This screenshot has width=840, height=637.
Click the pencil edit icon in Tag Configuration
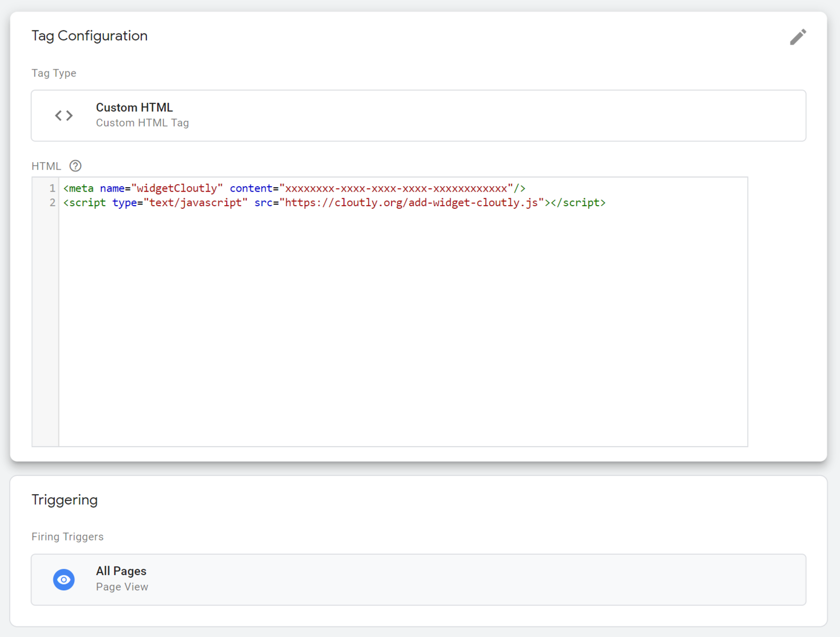(797, 37)
